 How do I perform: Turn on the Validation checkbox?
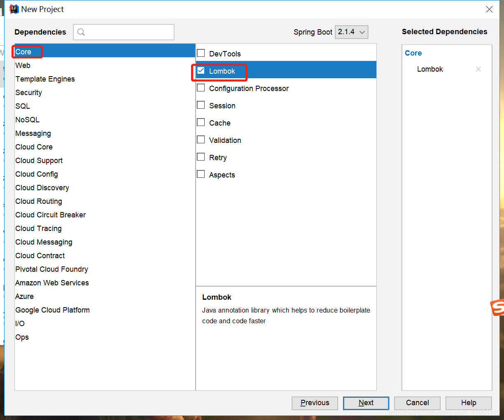(201, 140)
